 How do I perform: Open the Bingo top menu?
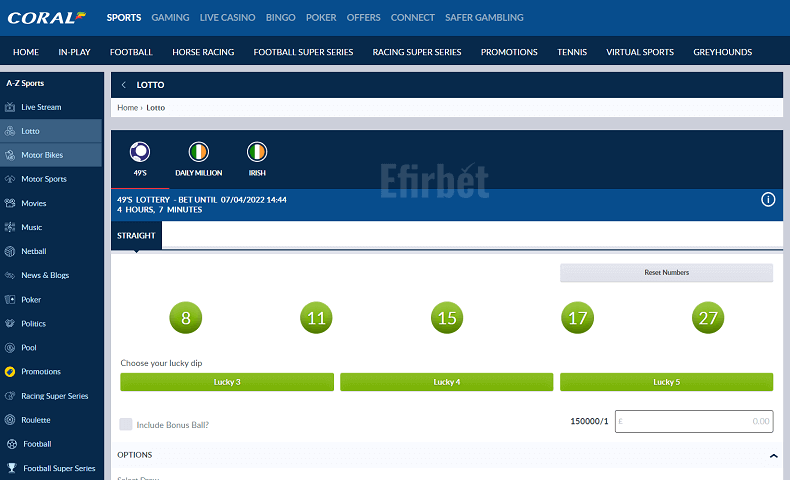pyautogui.click(x=281, y=18)
